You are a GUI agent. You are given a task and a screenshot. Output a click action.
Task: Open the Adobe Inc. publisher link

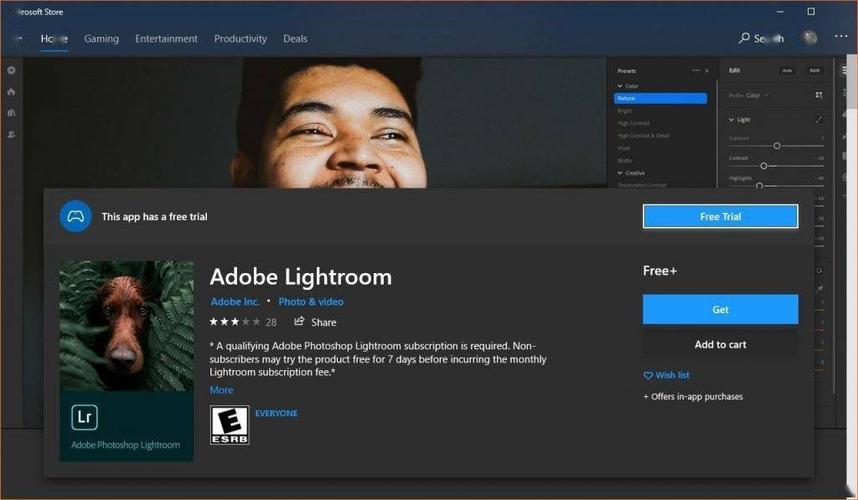235,302
